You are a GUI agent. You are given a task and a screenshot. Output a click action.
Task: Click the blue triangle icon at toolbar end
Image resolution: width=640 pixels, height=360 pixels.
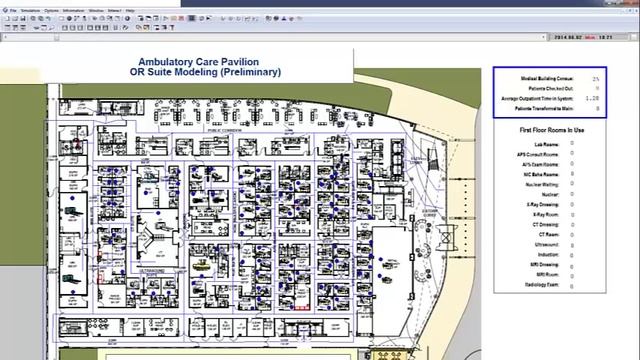284,18
